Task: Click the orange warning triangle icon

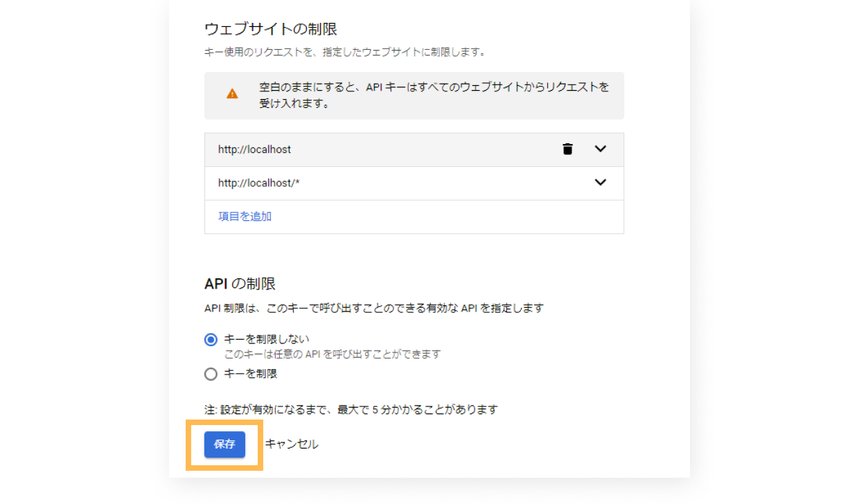Action: 232,93
